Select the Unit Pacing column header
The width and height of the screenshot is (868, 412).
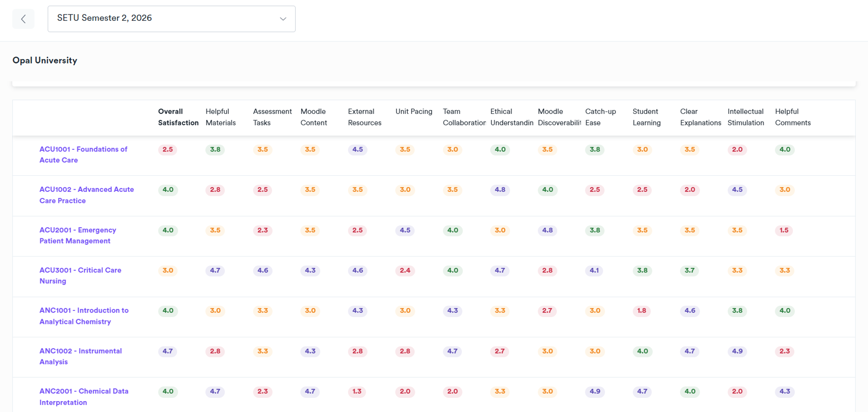pos(414,112)
